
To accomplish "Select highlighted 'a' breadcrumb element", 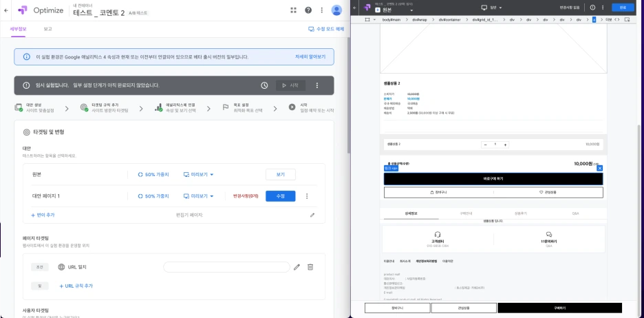I will (594, 19).
